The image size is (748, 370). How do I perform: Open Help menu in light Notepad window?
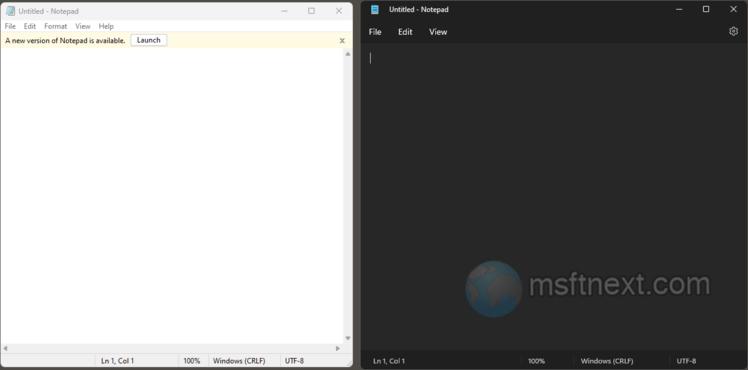[106, 26]
